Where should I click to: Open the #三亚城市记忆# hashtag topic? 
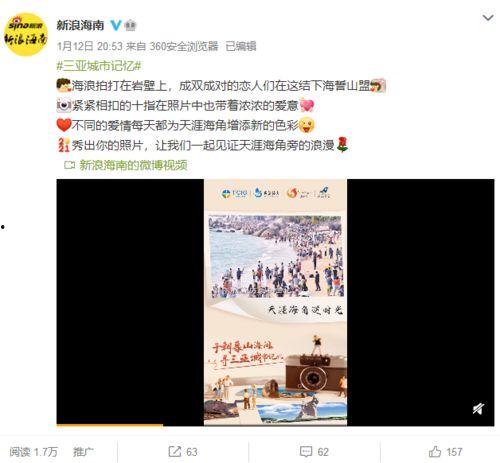99,66
